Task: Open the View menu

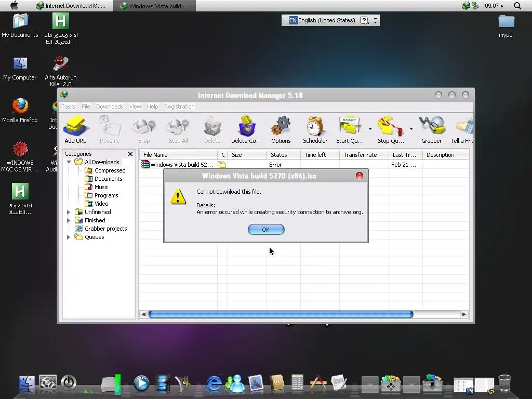Action: point(135,107)
